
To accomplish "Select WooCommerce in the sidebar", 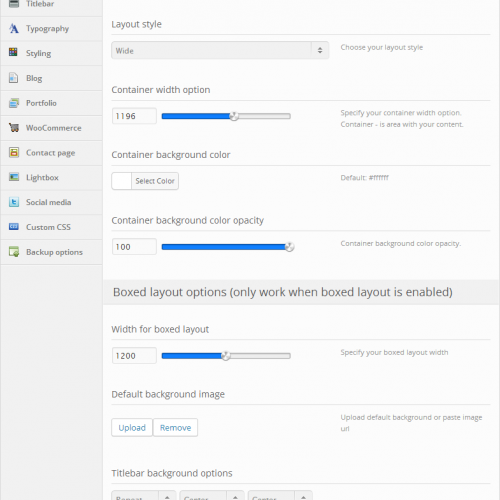I will (51, 128).
